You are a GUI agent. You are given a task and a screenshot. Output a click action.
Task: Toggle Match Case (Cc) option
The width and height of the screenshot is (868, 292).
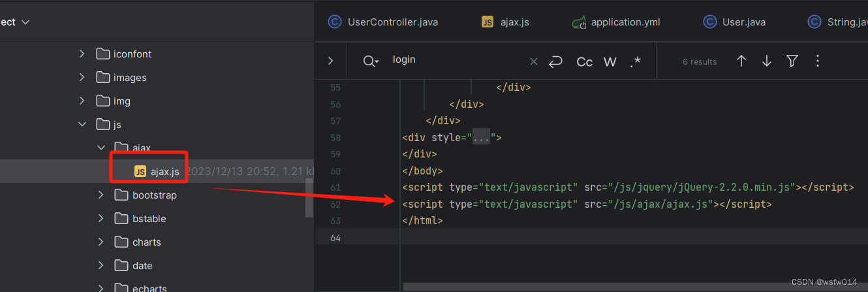click(585, 61)
